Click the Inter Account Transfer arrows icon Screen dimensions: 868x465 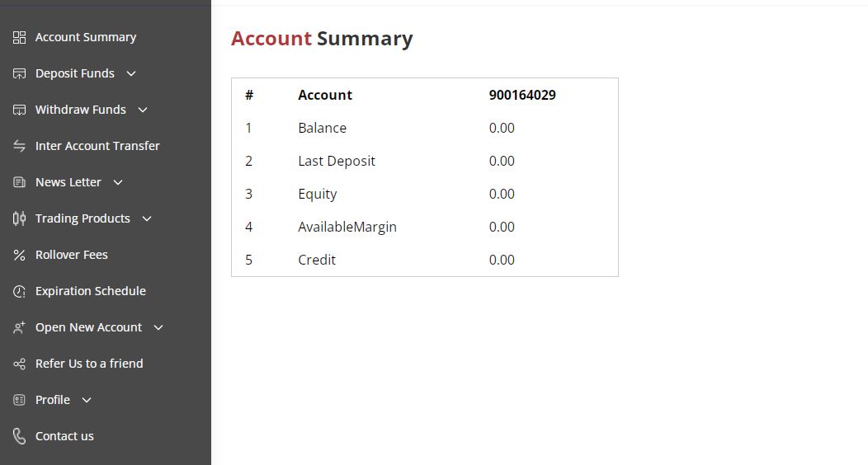(x=19, y=146)
